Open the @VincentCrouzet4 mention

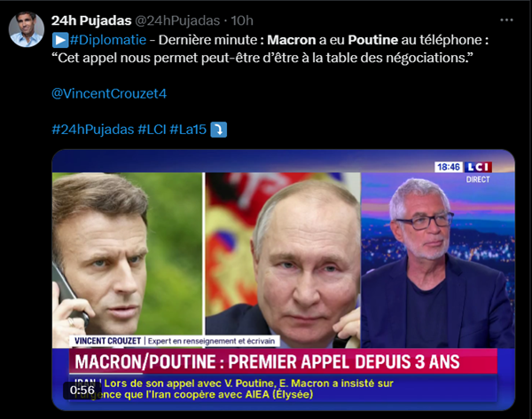[109, 93]
